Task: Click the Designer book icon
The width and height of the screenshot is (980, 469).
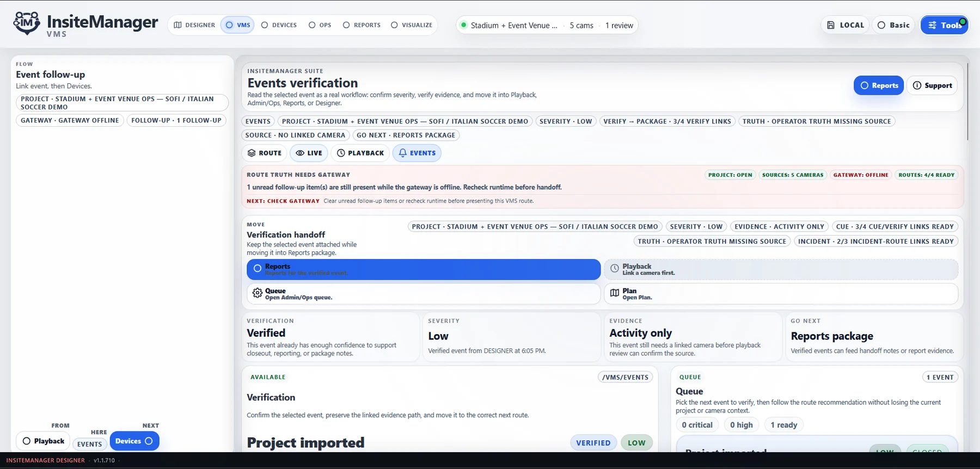Action: pyautogui.click(x=177, y=25)
